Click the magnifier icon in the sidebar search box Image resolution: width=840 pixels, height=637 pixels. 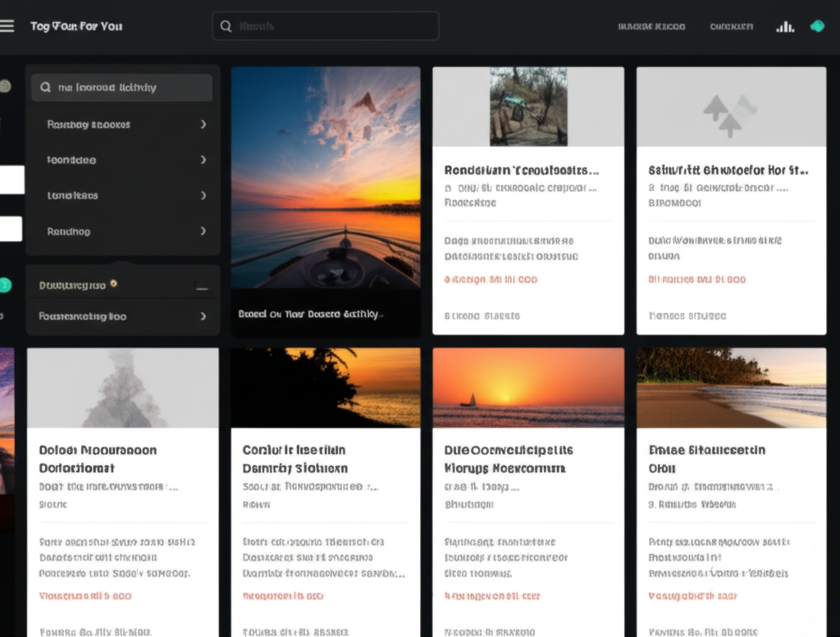tap(45, 88)
